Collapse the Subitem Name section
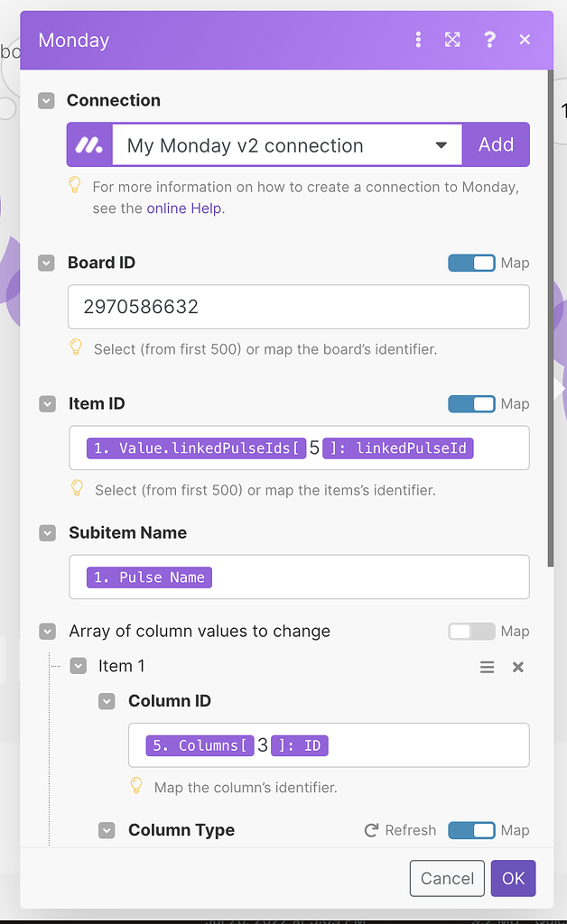567x924 pixels. tap(46, 533)
